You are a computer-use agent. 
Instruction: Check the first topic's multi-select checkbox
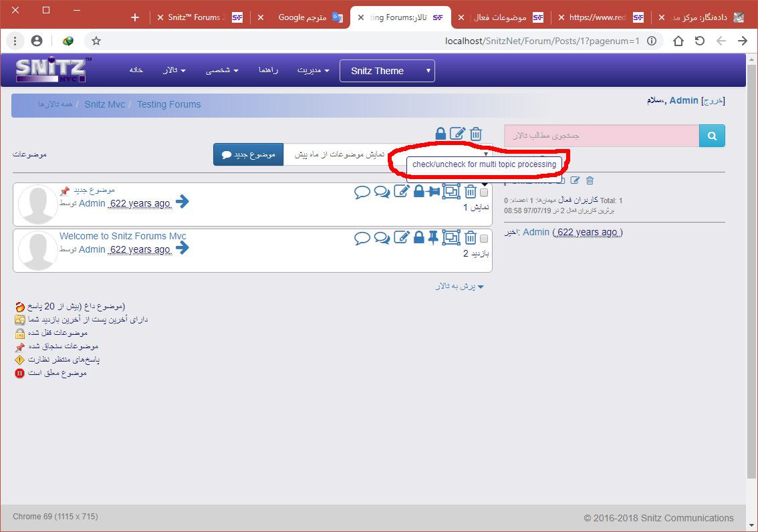click(x=484, y=192)
